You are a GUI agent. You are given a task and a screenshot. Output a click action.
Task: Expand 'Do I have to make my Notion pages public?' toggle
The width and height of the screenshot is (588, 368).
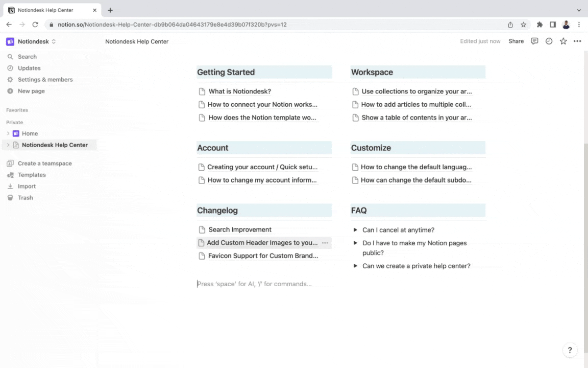tap(355, 243)
